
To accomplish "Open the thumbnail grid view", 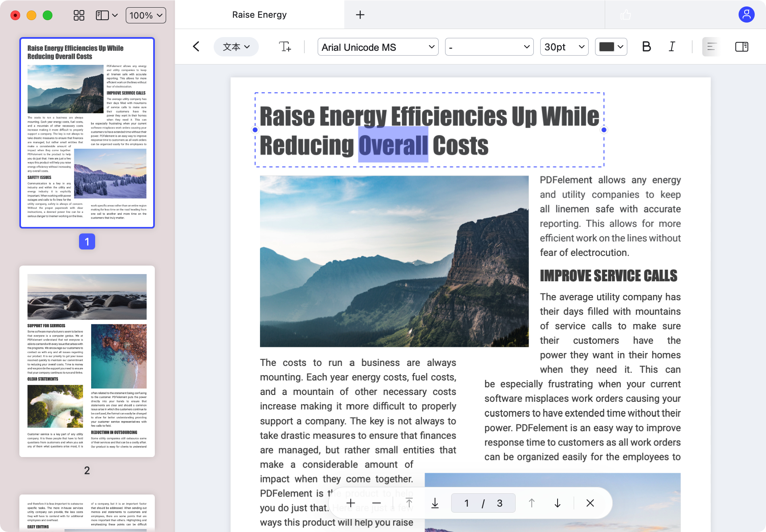I will (79, 15).
